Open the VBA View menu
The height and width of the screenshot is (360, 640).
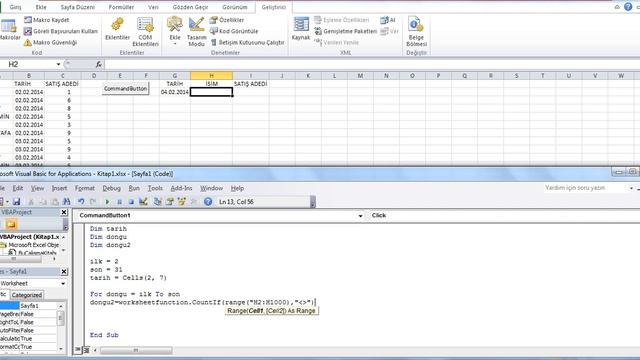tap(38, 188)
